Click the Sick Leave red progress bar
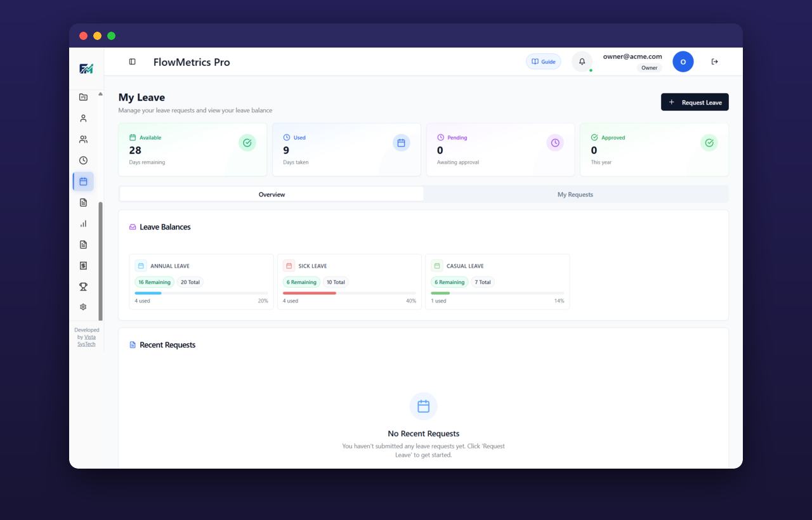Image resolution: width=812 pixels, height=520 pixels. click(x=310, y=293)
